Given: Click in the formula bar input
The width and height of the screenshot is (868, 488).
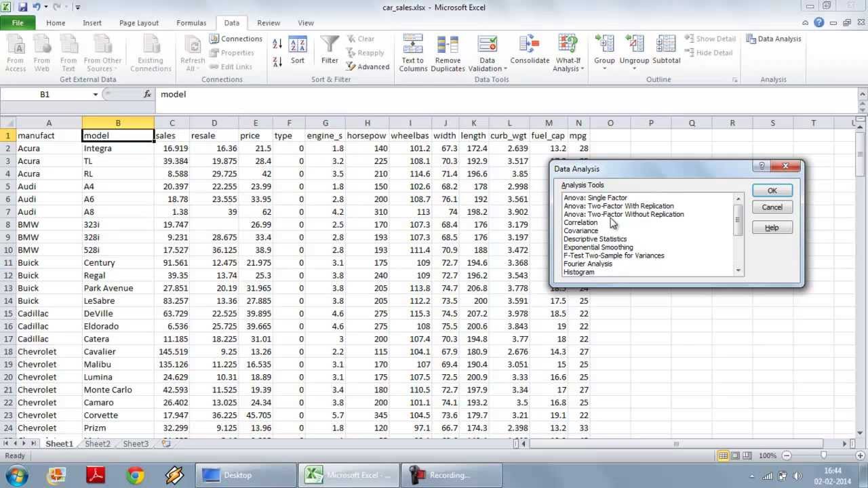Looking at the screenshot, I should (507, 94).
